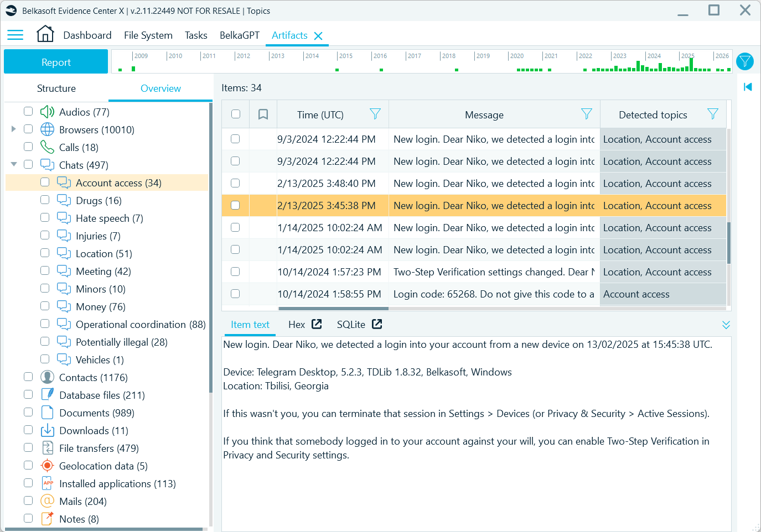761x532 pixels.
Task: Select the Two-Step Verification settings changed message
Action: (x=494, y=272)
